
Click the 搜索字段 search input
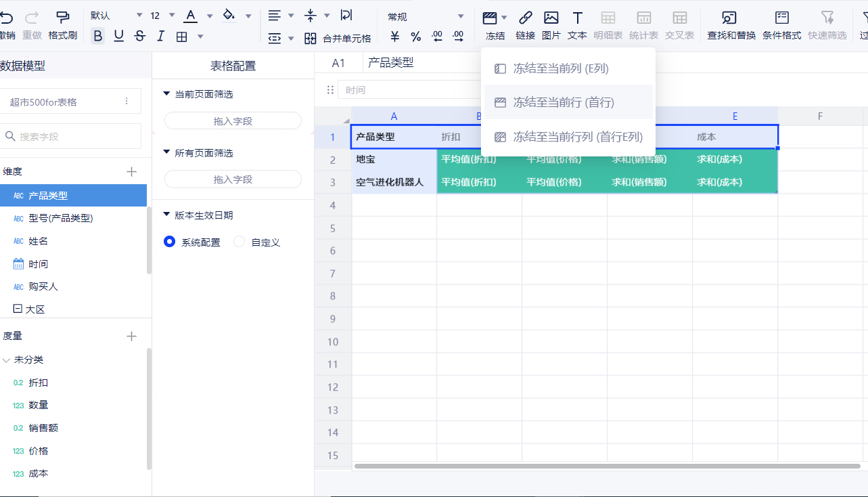tap(73, 136)
